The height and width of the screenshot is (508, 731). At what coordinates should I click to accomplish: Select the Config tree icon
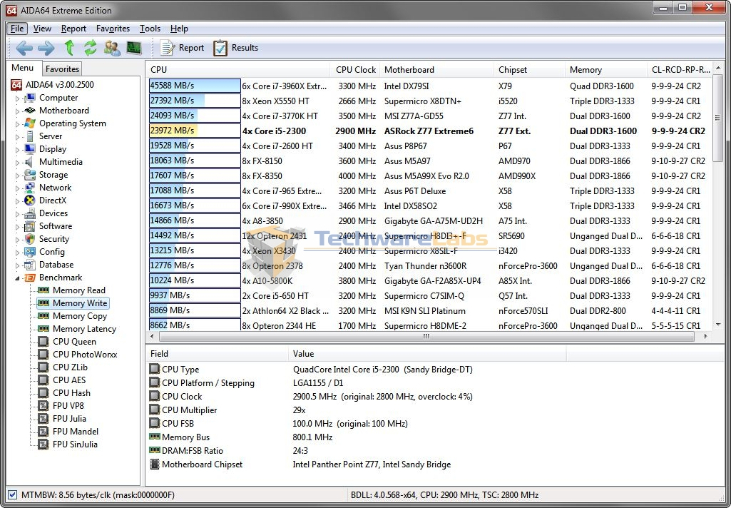pyautogui.click(x=30, y=252)
